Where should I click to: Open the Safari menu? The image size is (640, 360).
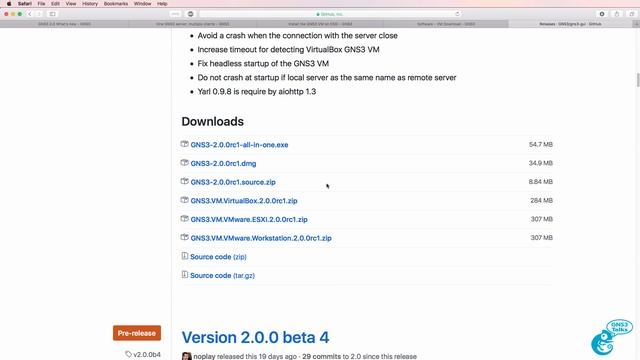click(24, 4)
